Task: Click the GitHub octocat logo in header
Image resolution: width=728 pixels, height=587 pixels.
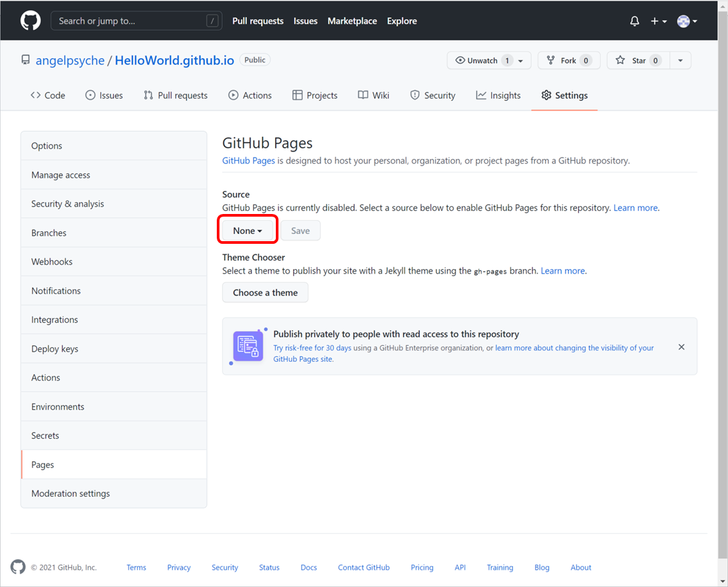Action: coord(30,21)
